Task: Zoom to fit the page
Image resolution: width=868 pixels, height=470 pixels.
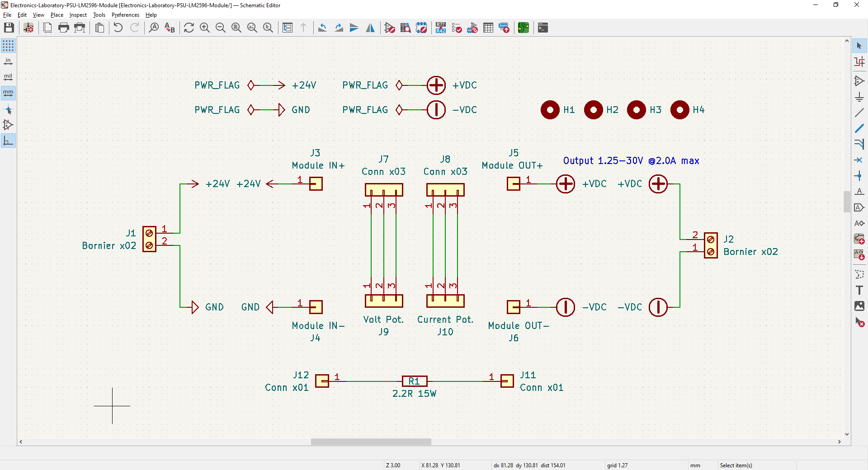Action: [x=236, y=28]
